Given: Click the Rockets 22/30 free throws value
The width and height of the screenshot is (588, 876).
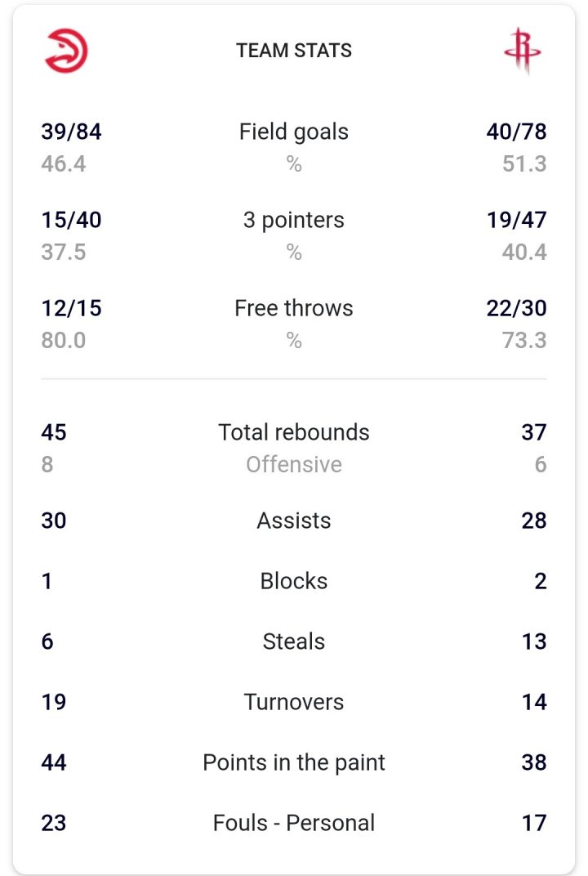Looking at the screenshot, I should (516, 308).
